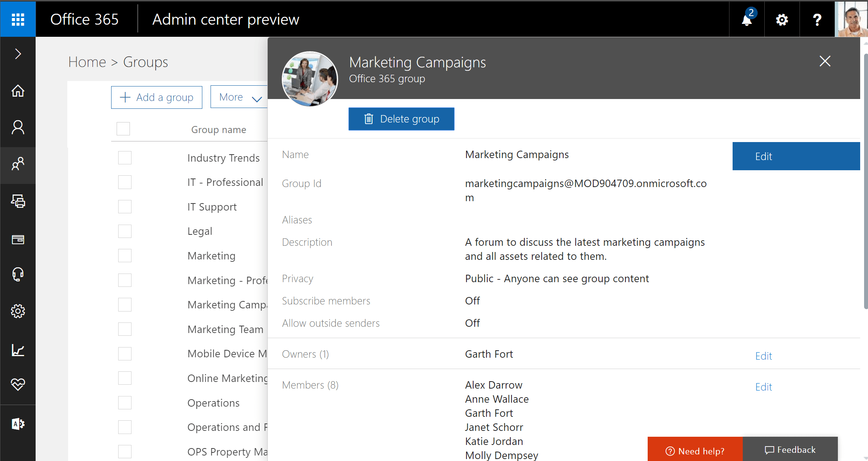Open the help question mark icon
The image size is (868, 461).
[x=817, y=19]
